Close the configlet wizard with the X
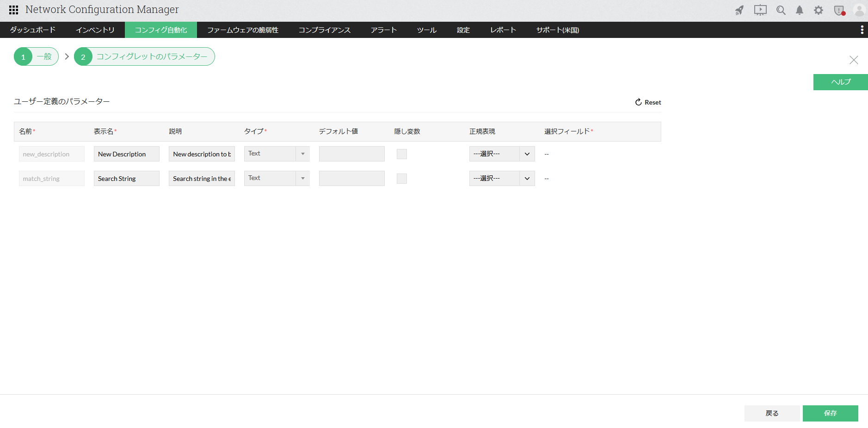 854,60
